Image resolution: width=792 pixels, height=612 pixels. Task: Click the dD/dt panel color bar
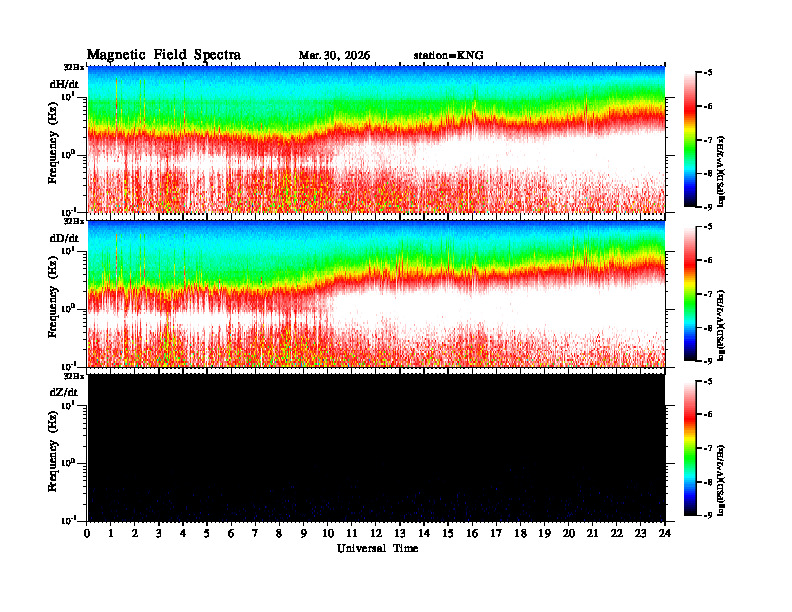pyautogui.click(x=690, y=294)
